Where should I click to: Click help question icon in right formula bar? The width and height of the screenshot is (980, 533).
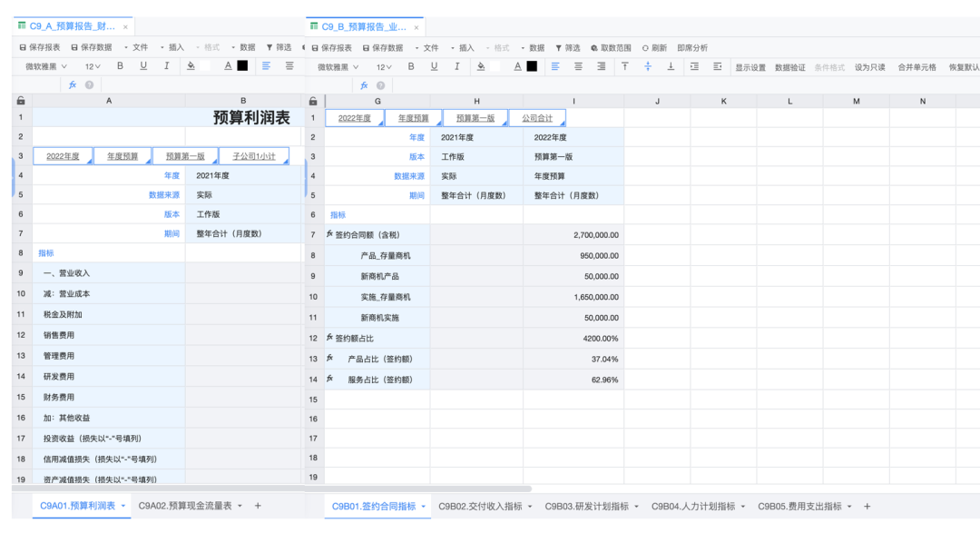click(380, 85)
